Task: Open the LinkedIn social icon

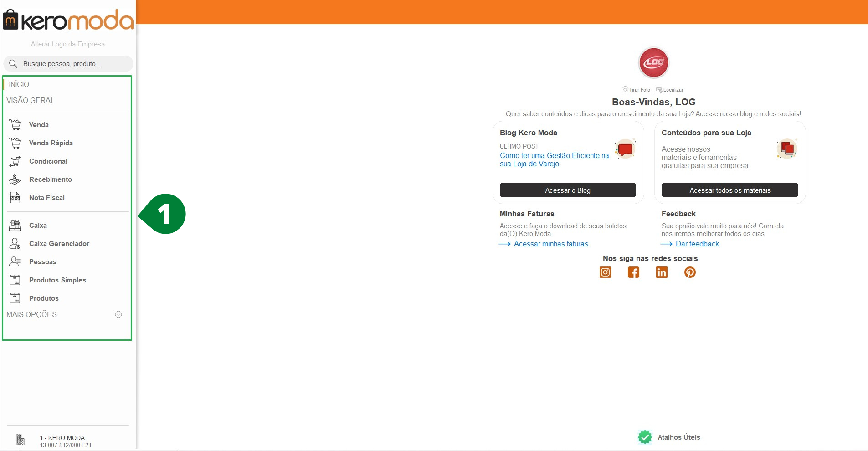Action: (662, 272)
